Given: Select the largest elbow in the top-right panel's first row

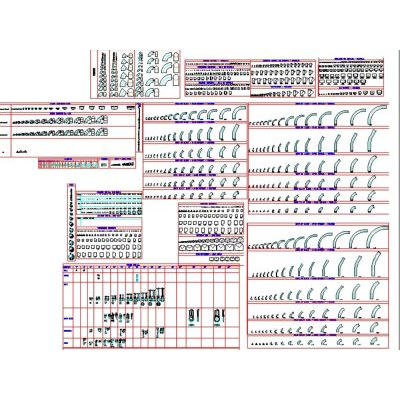Looking at the screenshot, I should tap(378, 115).
